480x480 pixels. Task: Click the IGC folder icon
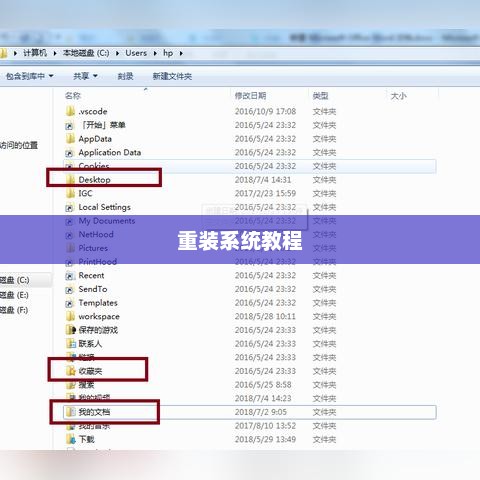point(70,193)
